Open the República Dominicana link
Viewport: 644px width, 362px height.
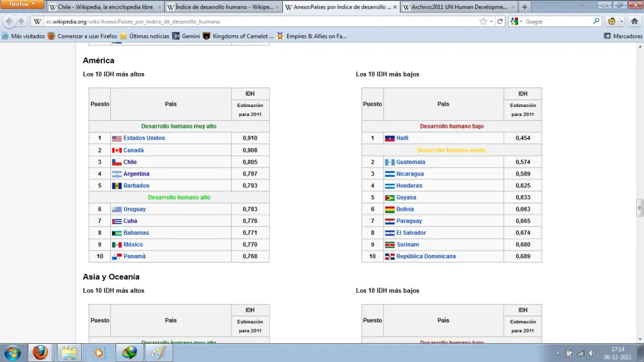tap(426, 256)
